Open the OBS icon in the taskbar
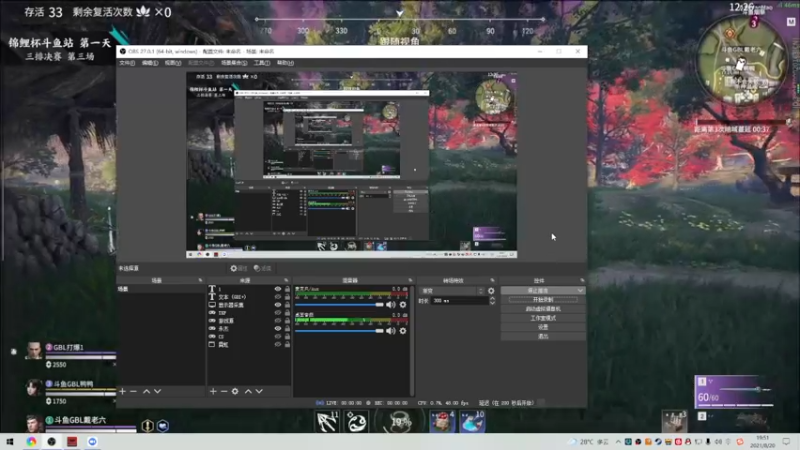Image resolution: width=800 pixels, height=450 pixels. (52, 441)
